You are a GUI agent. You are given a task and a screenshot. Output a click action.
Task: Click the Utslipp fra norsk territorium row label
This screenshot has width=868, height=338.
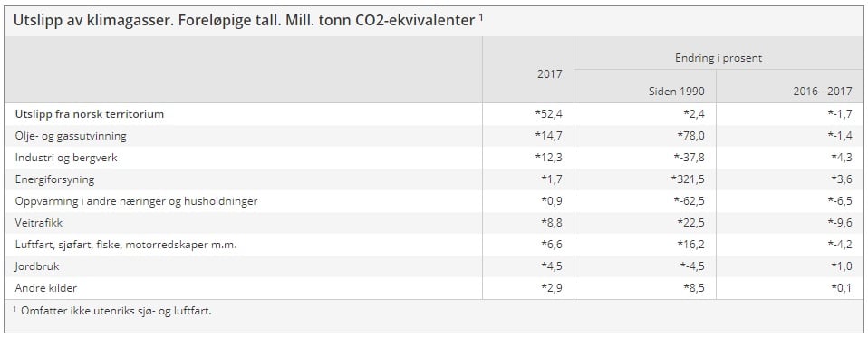coord(89,114)
